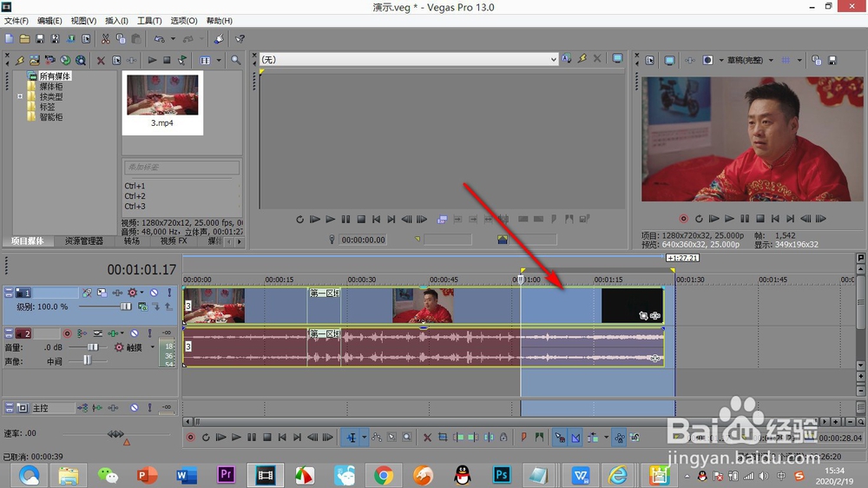Select the 智能柜 folder in tree
This screenshot has height=488, width=868.
[51, 117]
